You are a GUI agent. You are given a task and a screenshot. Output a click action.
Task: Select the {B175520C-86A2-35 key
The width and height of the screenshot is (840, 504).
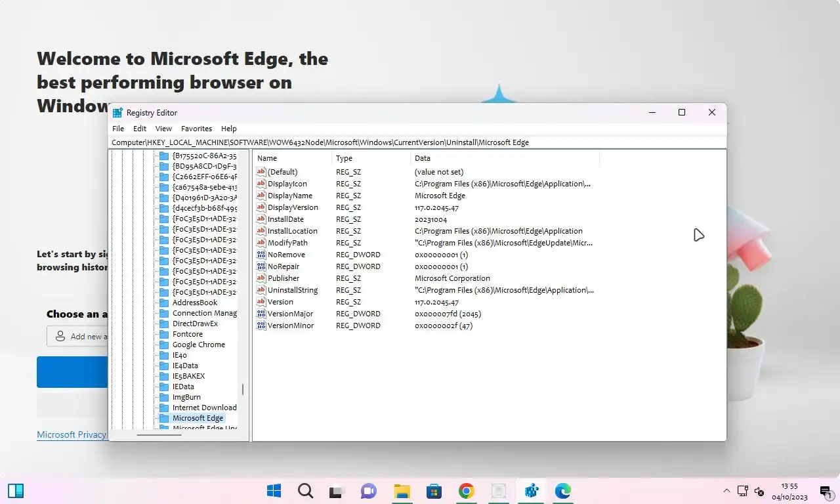coord(204,156)
